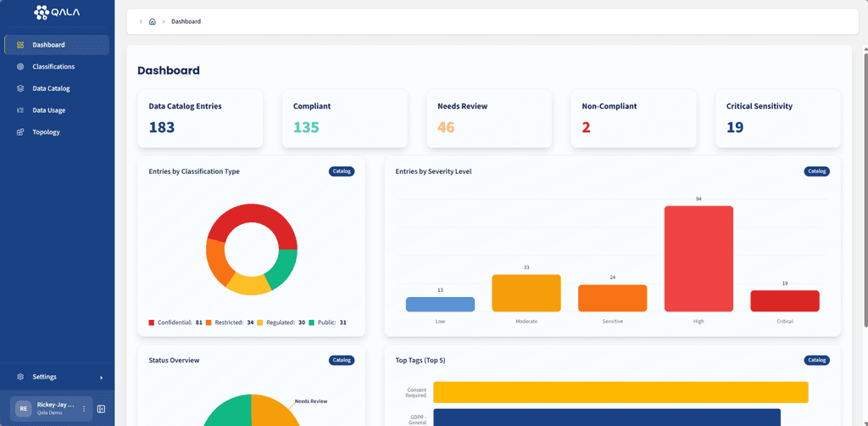Click the Public green legend swatch
868x426 pixels.
coord(312,322)
